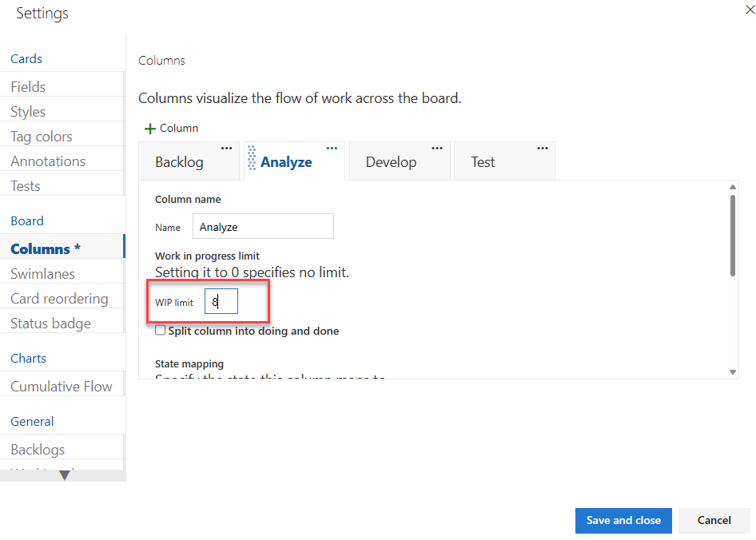Click the WIP limit input box
The height and width of the screenshot is (540, 756).
click(221, 301)
